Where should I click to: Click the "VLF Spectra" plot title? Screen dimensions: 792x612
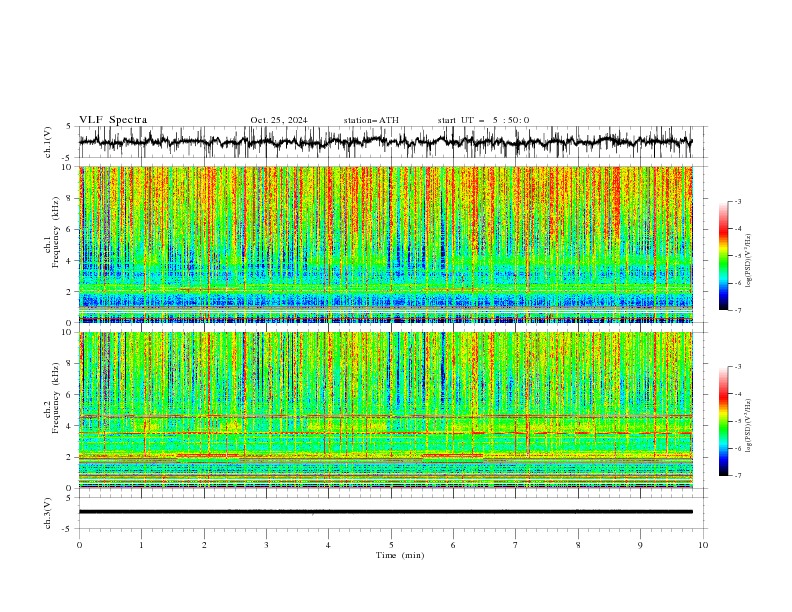click(x=113, y=120)
